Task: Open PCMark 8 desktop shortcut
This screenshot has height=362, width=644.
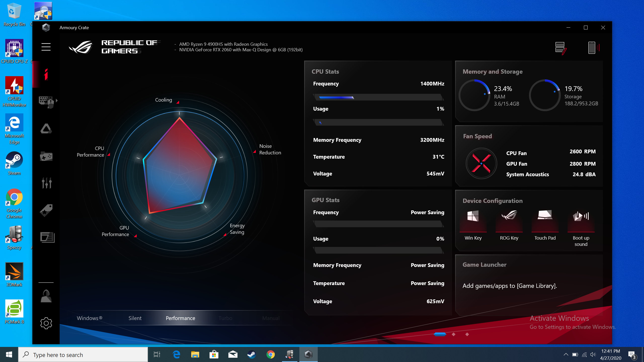Action: pos(14,312)
